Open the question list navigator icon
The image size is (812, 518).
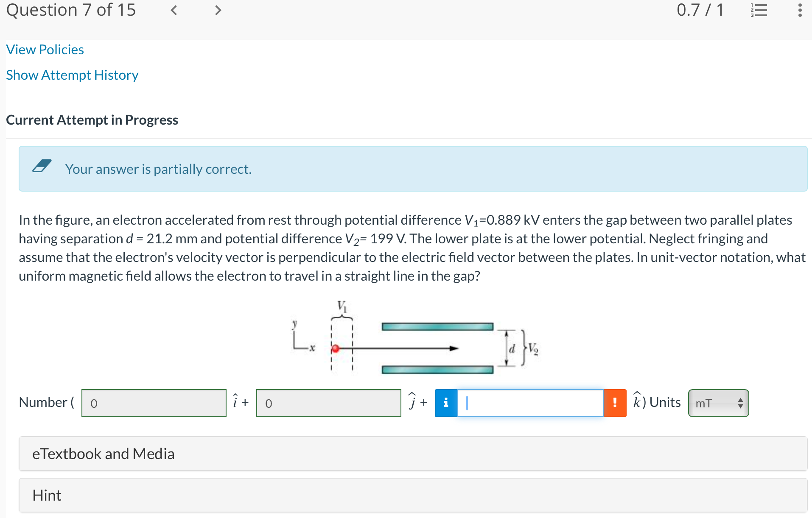tap(759, 10)
